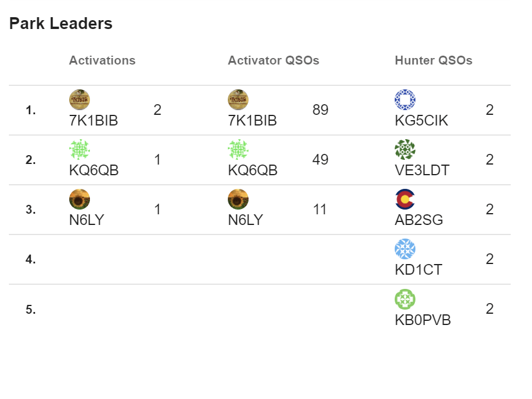Image resolution: width=532 pixels, height=399 pixels.
Task: Click the KD1CT light blue avatar
Action: [x=405, y=249]
